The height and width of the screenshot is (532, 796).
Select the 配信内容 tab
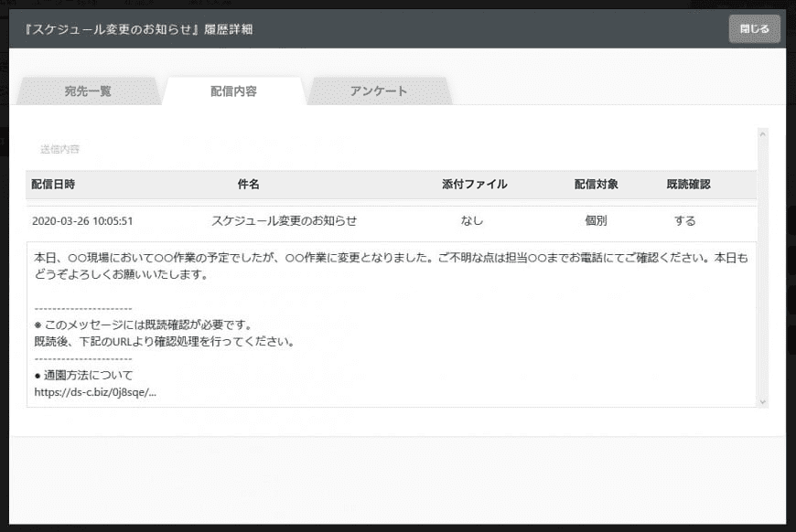(234, 91)
